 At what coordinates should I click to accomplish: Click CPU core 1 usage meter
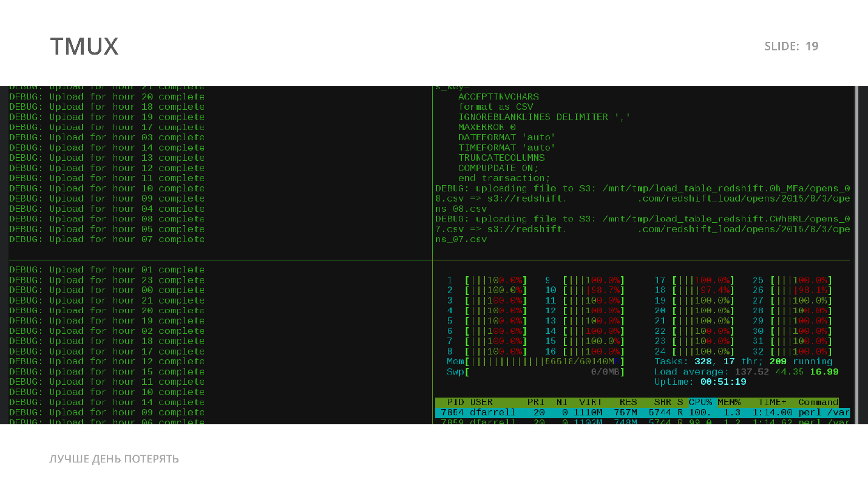click(x=487, y=280)
